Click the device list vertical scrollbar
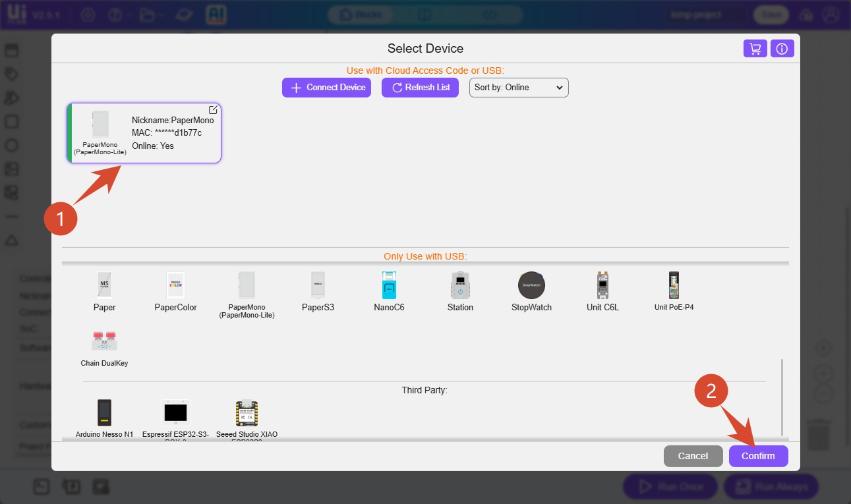This screenshot has height=504, width=851. [x=782, y=397]
